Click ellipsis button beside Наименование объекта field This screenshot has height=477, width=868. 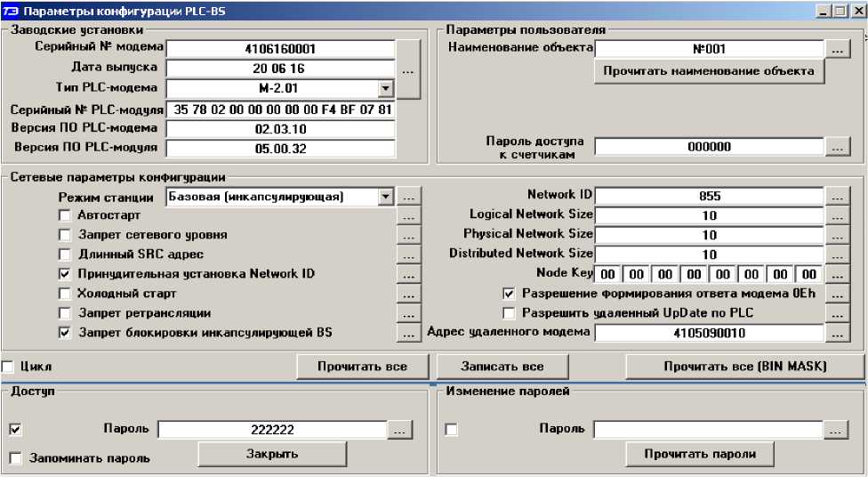click(837, 49)
